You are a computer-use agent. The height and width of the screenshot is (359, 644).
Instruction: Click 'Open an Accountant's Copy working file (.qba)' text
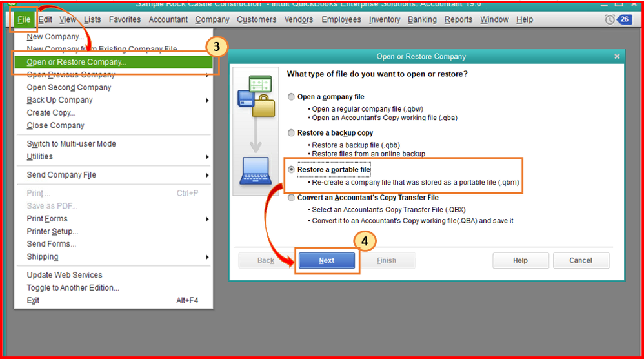point(385,118)
